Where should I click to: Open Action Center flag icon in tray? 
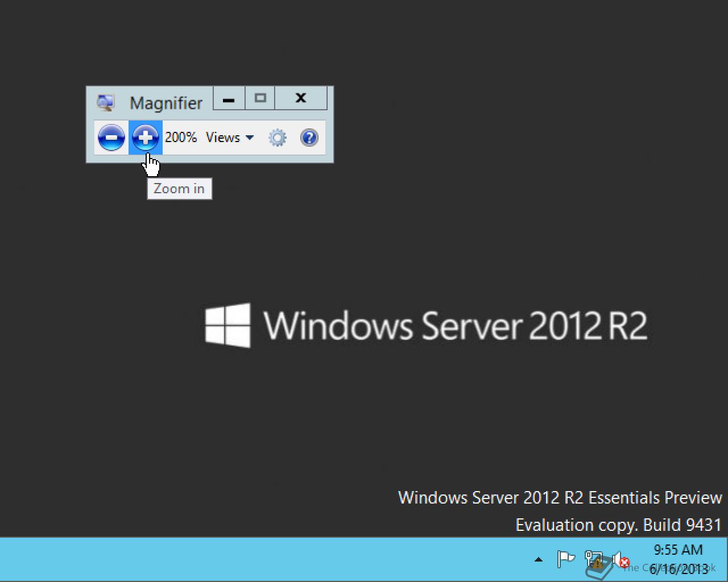tap(566, 559)
